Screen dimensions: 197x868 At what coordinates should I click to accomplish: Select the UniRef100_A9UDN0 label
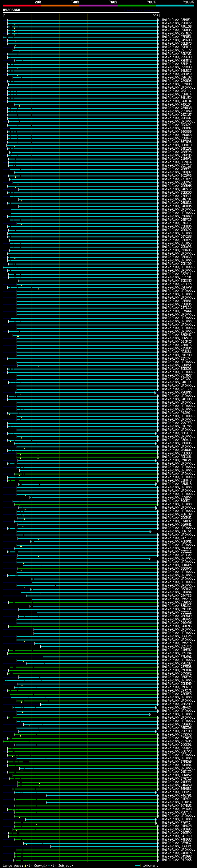177,392
